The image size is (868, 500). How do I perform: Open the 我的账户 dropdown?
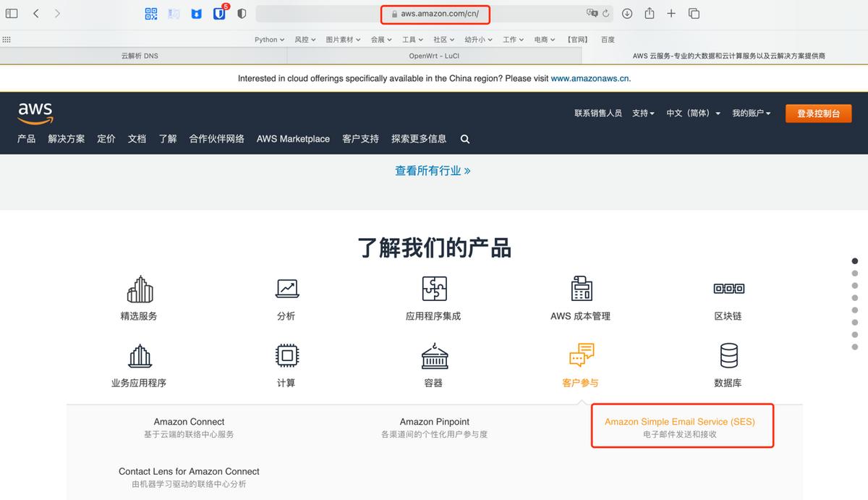point(751,114)
